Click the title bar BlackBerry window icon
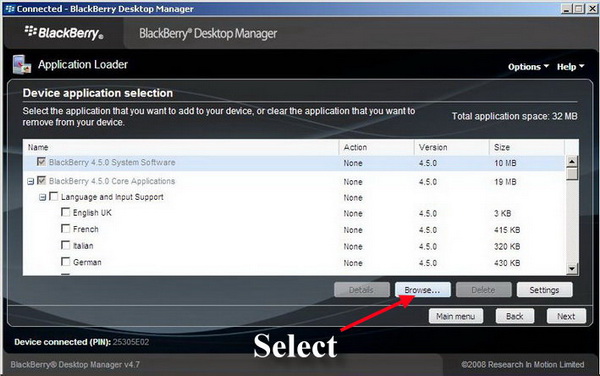Viewport: 600px width, 376px height. coord(10,8)
